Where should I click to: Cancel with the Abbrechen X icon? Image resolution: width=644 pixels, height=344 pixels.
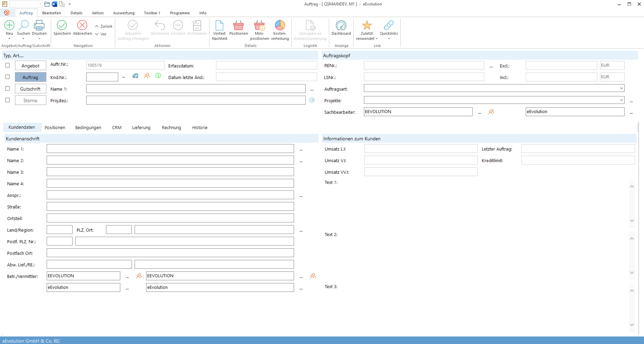point(82,25)
